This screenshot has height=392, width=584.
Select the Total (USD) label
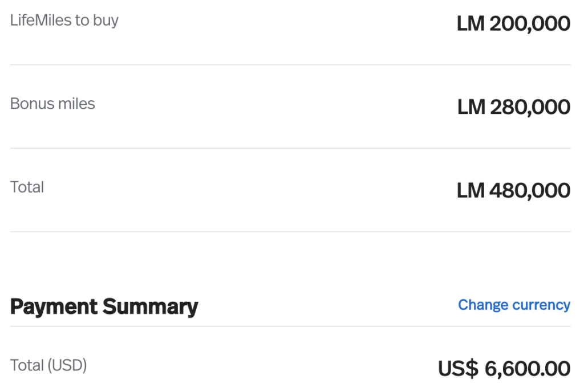coord(48,366)
